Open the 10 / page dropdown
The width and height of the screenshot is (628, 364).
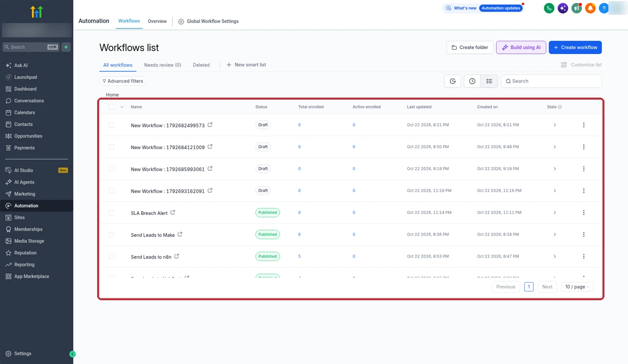pos(577,287)
